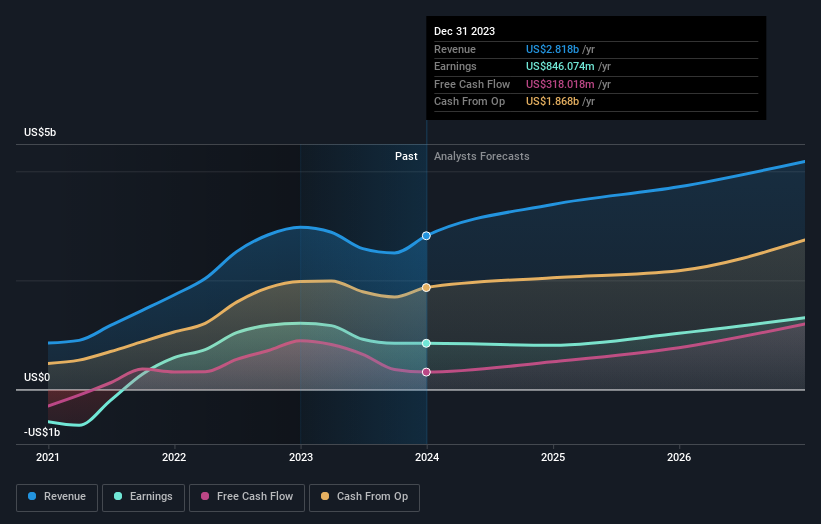The height and width of the screenshot is (524, 821).
Task: Click the US$1.868b cash from op value
Action: [x=552, y=102]
